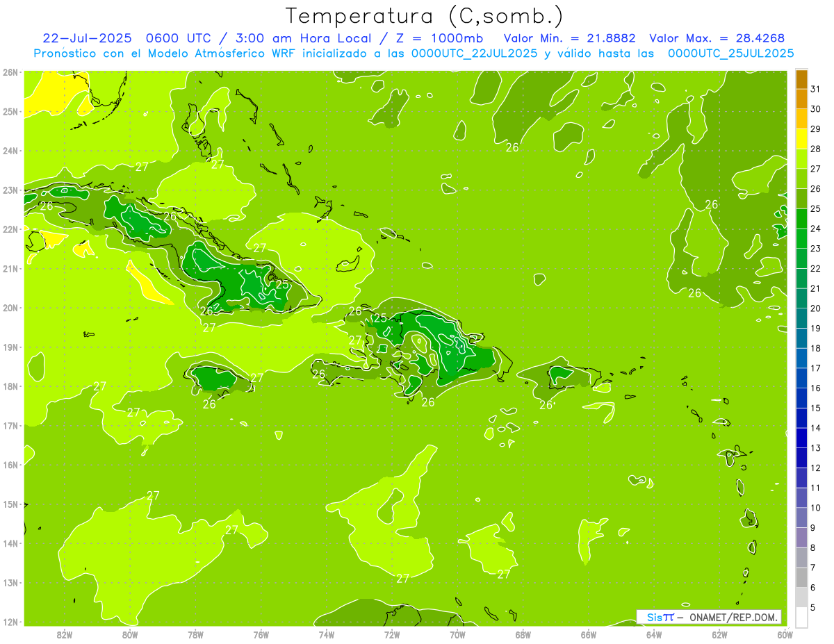Select the legend swatch between 29 and 30
This screenshot has height=644, width=834.
click(801, 119)
